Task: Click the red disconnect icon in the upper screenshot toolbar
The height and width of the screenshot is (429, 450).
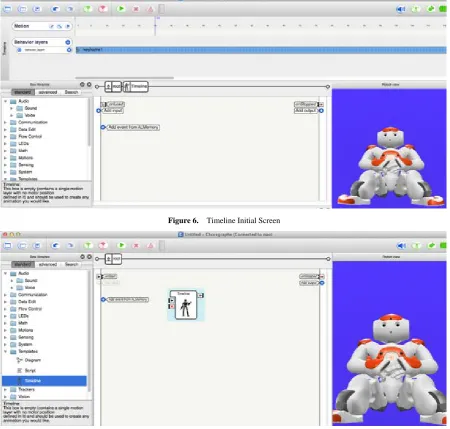Action: (103, 9)
